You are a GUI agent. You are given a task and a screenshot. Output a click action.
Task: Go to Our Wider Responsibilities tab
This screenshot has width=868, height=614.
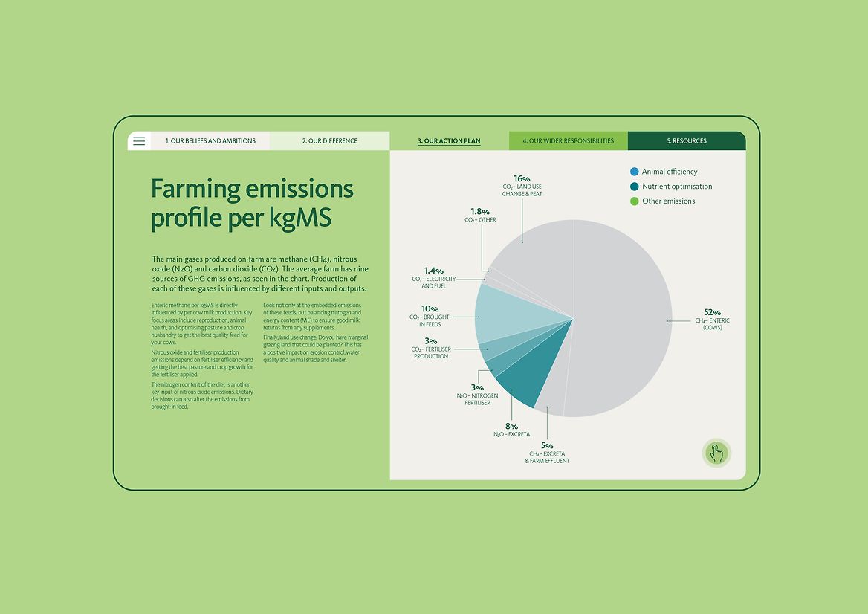point(568,140)
